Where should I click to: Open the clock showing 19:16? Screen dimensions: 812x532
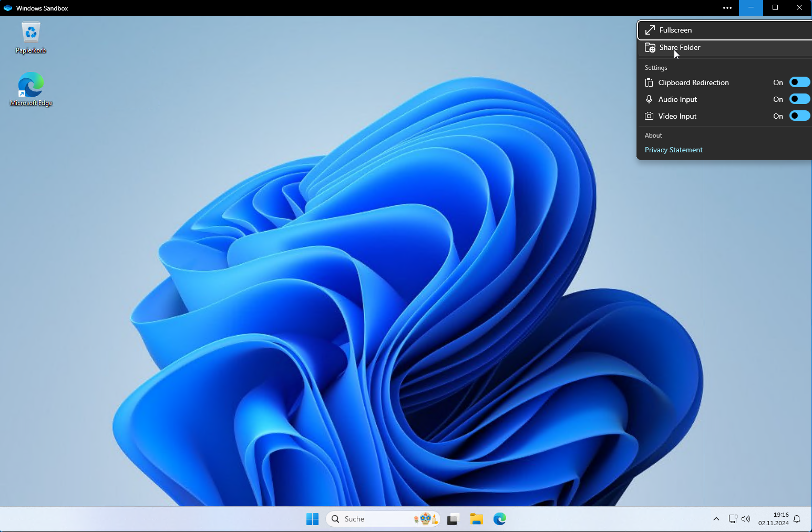[773, 519]
